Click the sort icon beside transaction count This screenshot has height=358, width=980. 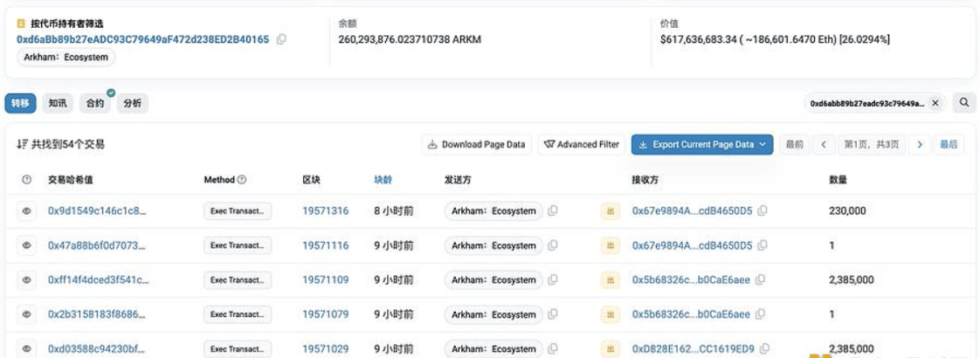pyautogui.click(x=21, y=145)
